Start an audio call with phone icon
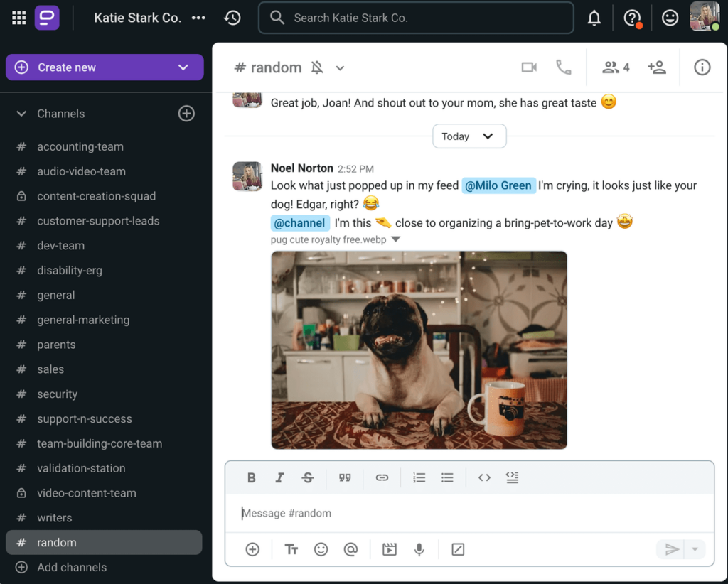This screenshot has width=728, height=584. tap(564, 67)
